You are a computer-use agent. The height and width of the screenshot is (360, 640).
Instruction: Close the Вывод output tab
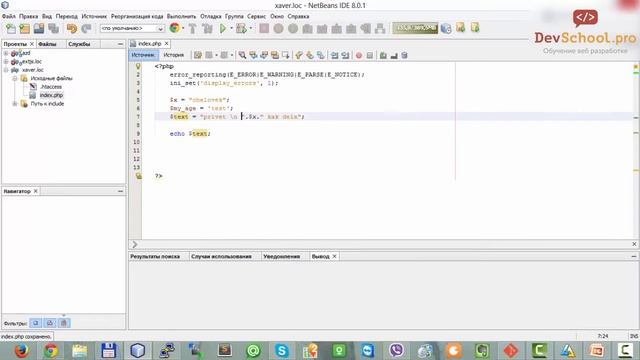point(335,256)
